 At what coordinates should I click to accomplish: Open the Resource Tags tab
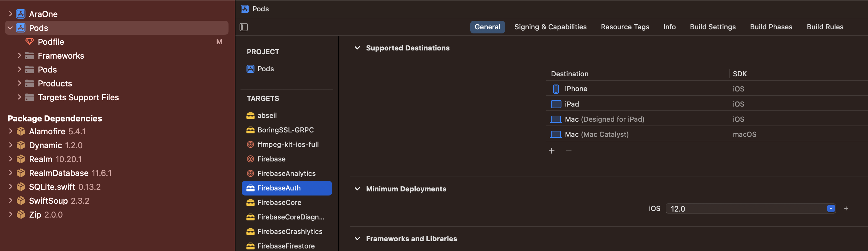625,27
